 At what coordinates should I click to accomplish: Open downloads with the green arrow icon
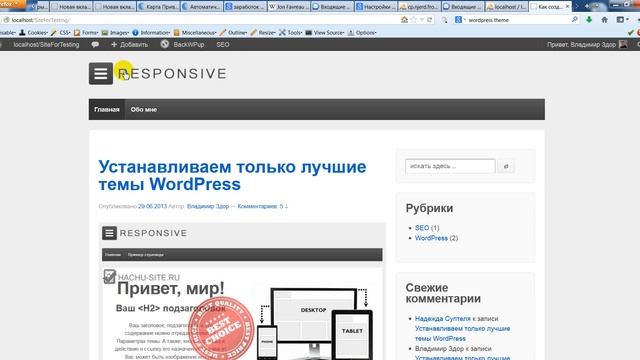pos(589,20)
